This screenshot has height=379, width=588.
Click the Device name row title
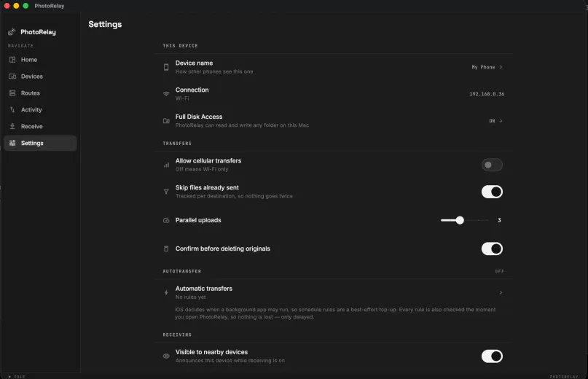(194, 63)
